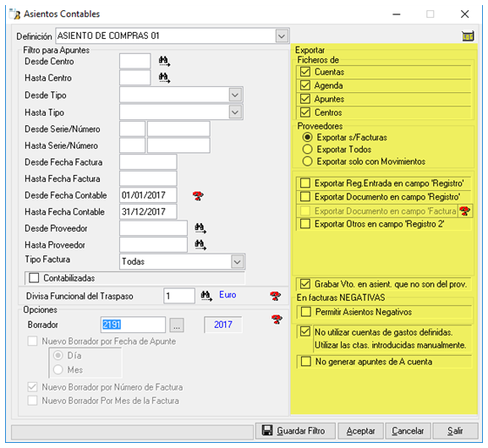Click the Desde Fecha Factura input field

148,162
